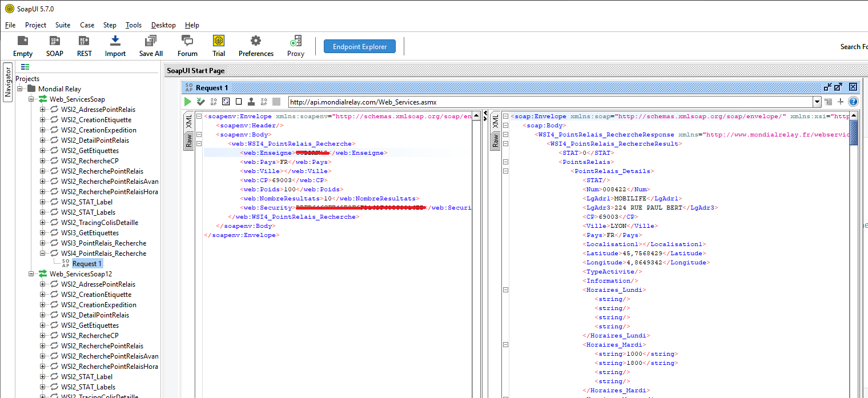
Task: Switch to SoapUI Start Page tab
Action: [x=195, y=71]
